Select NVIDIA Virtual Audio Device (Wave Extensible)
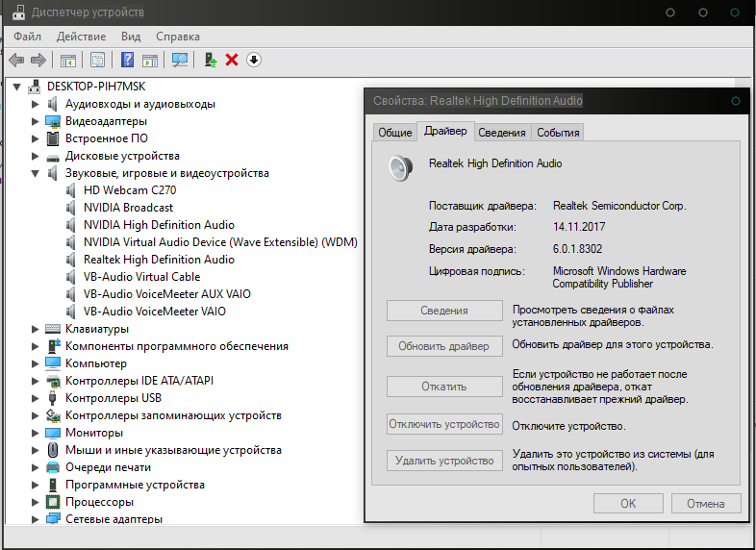Image resolution: width=756 pixels, height=550 pixels. 220,242
